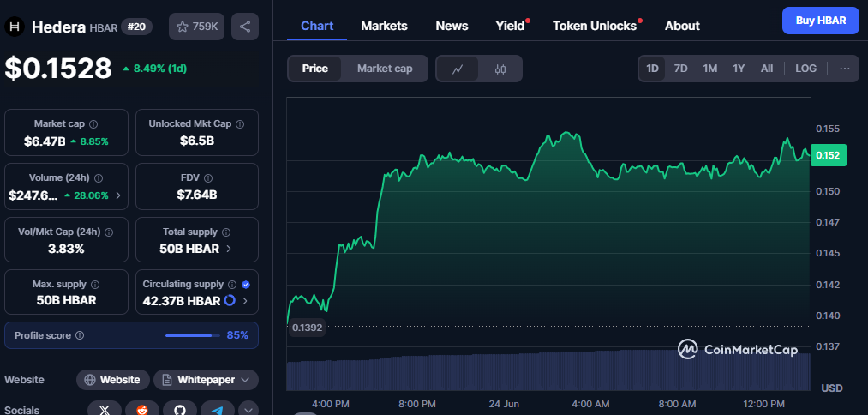Click the 3.83% Vol/Mkt Cap value
The image size is (868, 415).
point(66,249)
